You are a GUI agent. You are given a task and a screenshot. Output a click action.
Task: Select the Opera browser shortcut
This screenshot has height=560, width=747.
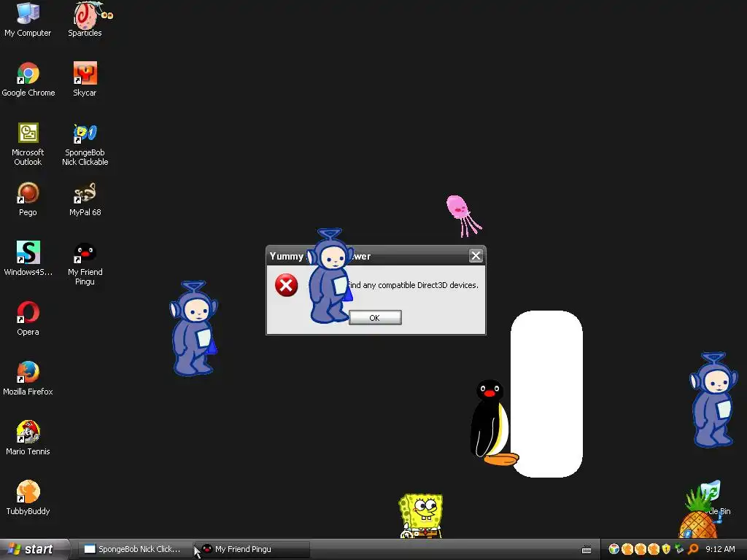(x=28, y=319)
